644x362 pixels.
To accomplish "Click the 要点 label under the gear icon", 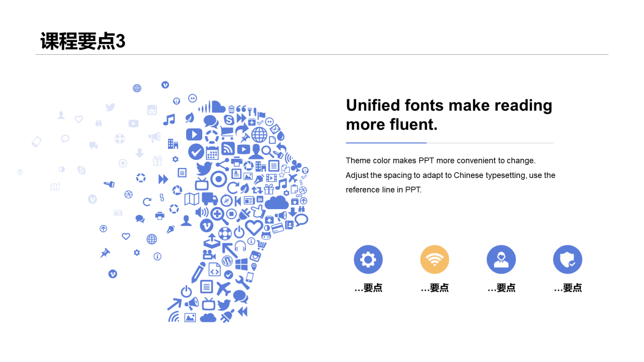I will coord(368,288).
